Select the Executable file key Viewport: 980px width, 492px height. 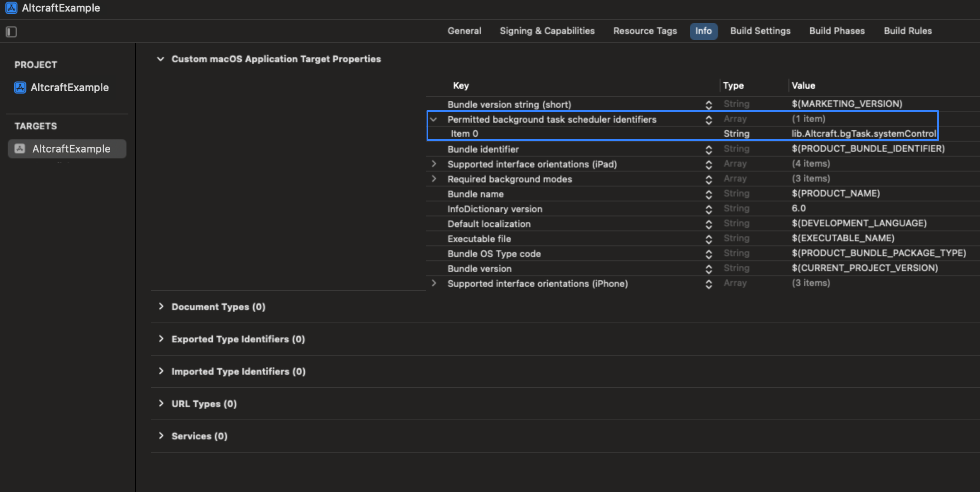coord(479,239)
